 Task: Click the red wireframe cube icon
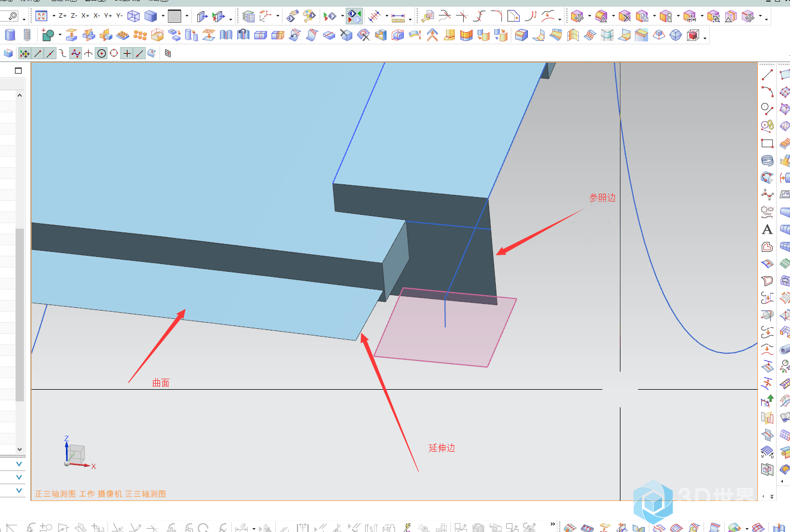pos(692,35)
